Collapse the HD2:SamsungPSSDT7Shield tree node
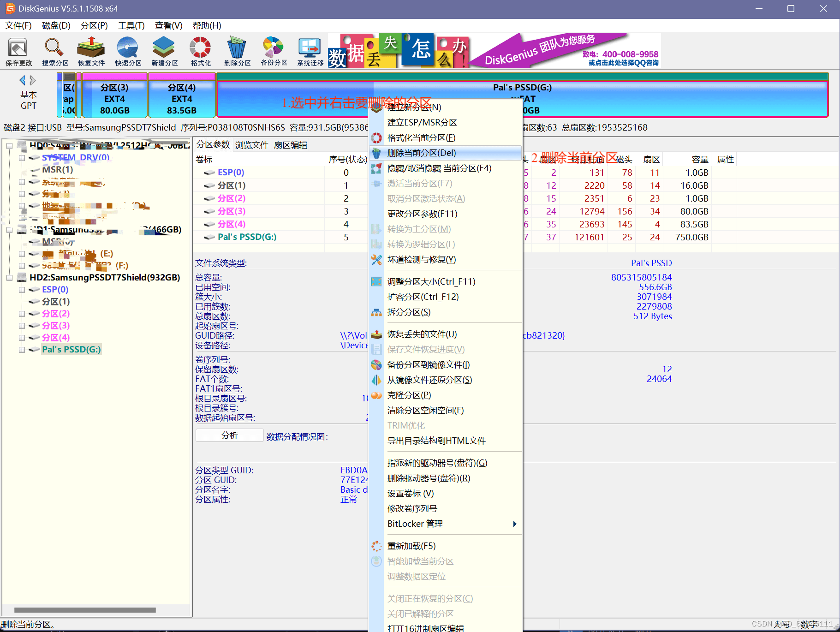This screenshot has height=632, width=840. pos(9,278)
